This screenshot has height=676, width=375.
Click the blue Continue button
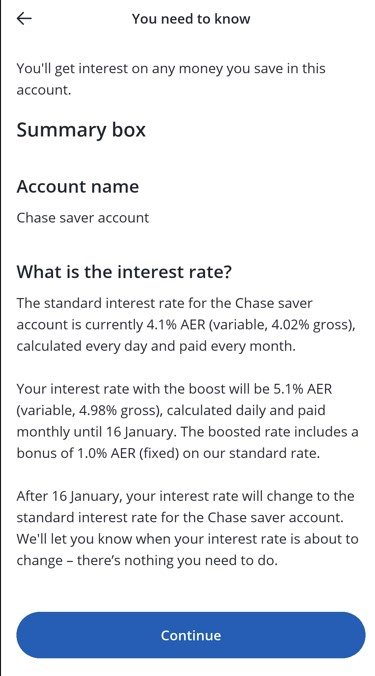pos(191,635)
